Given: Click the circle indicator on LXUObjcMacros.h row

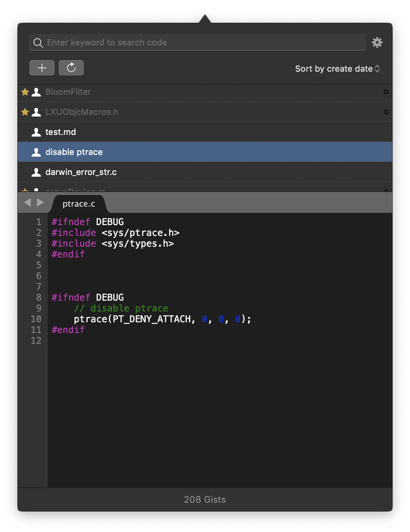Looking at the screenshot, I should point(386,112).
